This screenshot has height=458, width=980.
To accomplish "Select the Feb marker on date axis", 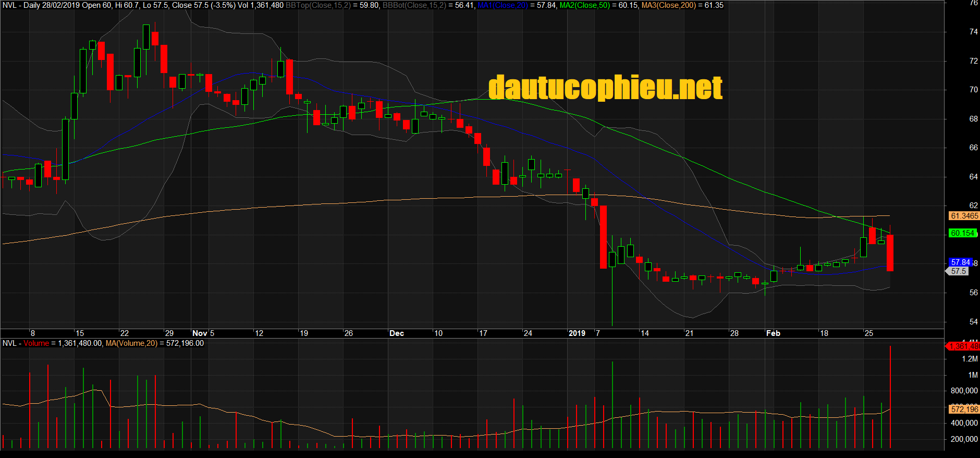I will [x=773, y=333].
